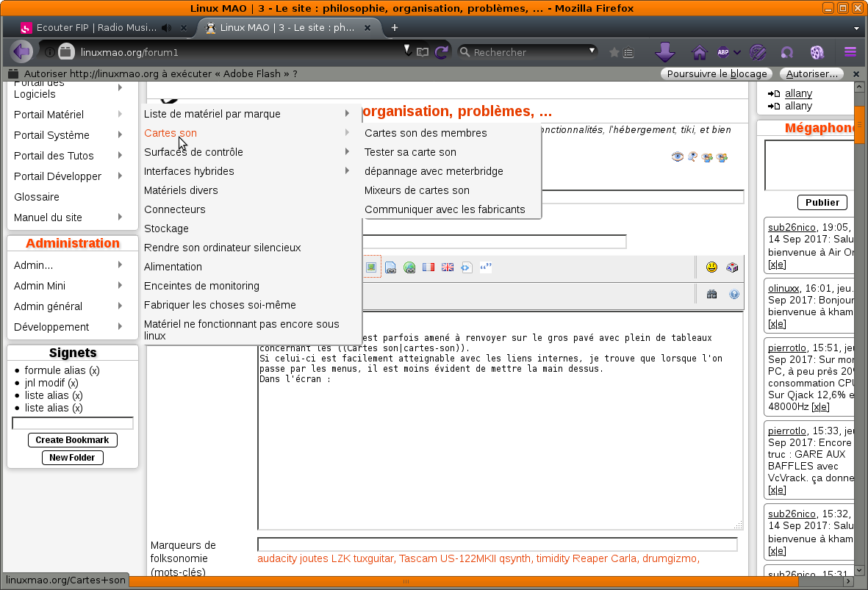868x590 pixels.
Task: Click the folksonomie tags input field
Action: coord(497,544)
